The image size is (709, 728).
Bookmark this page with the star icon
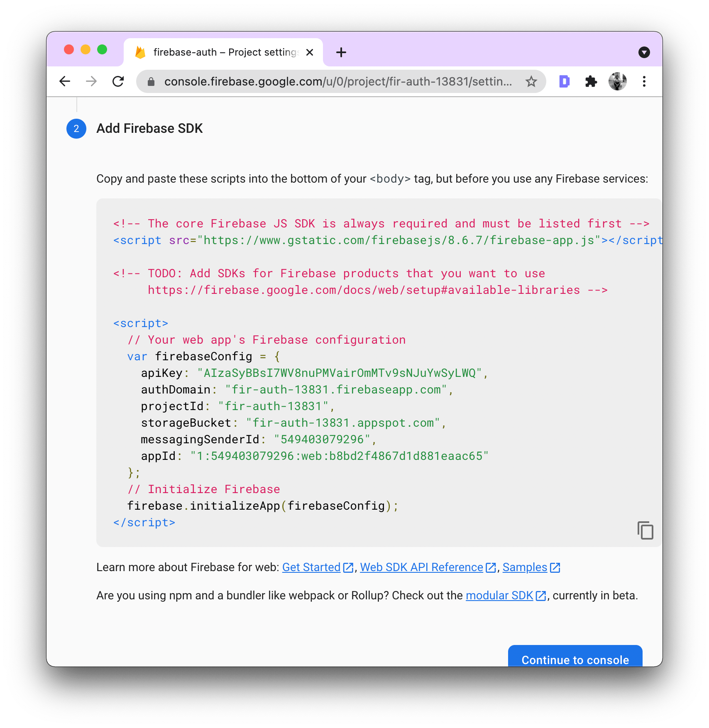[531, 81]
